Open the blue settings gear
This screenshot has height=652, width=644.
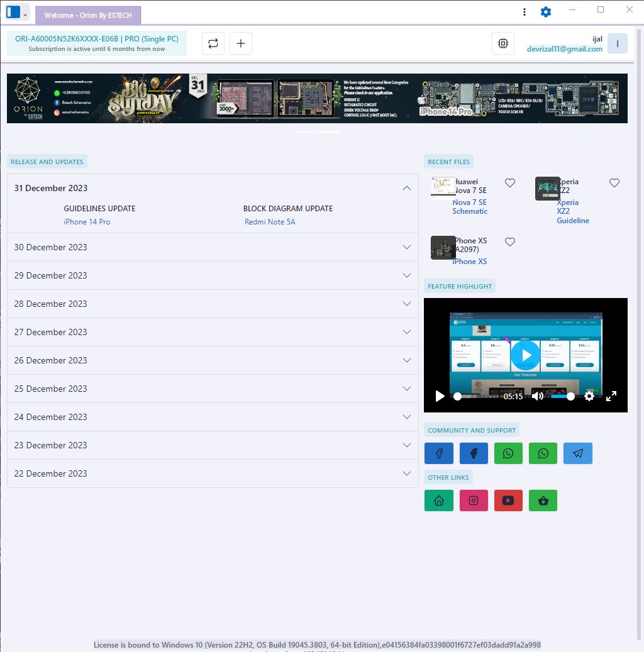click(x=546, y=12)
